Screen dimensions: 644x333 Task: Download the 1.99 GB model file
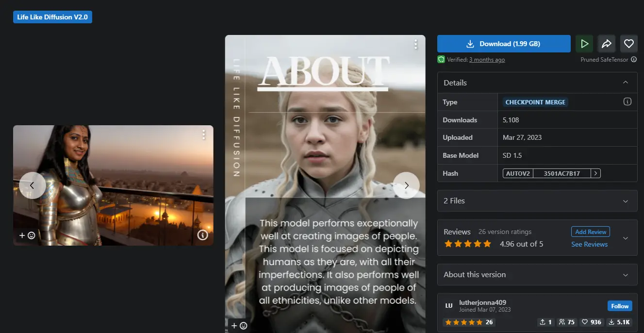[504, 44]
